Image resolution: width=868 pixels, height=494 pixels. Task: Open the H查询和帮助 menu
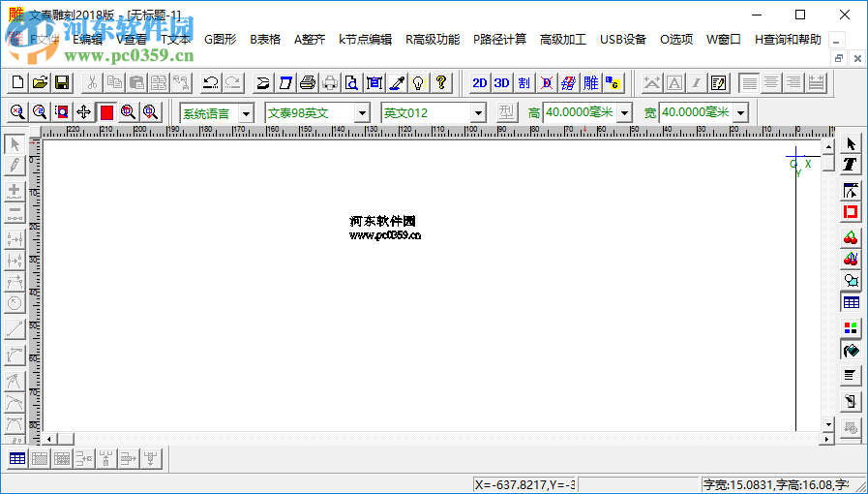[788, 40]
